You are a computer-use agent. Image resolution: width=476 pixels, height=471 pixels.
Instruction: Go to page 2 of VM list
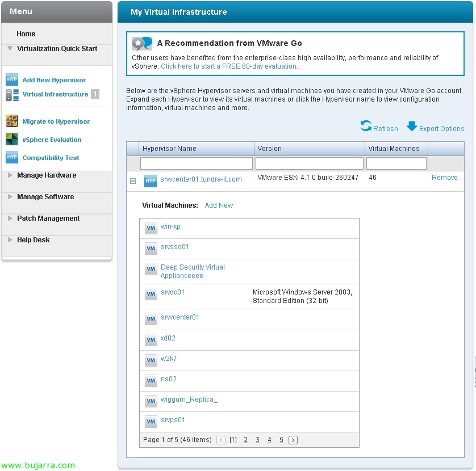(x=245, y=440)
